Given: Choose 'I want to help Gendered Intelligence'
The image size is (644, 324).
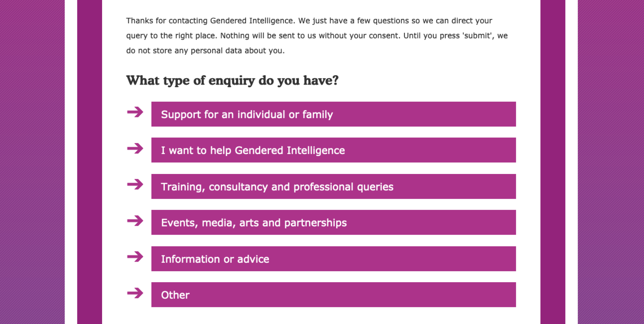Looking at the screenshot, I should 333,150.
